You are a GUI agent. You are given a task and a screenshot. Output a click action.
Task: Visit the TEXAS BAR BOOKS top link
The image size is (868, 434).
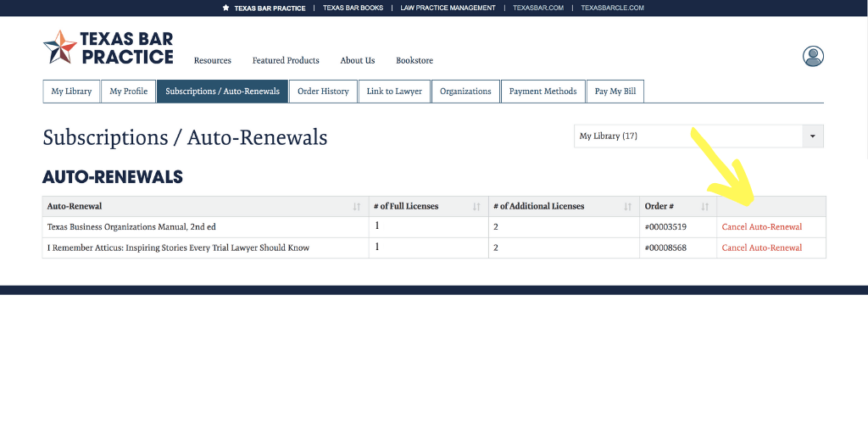pos(353,8)
